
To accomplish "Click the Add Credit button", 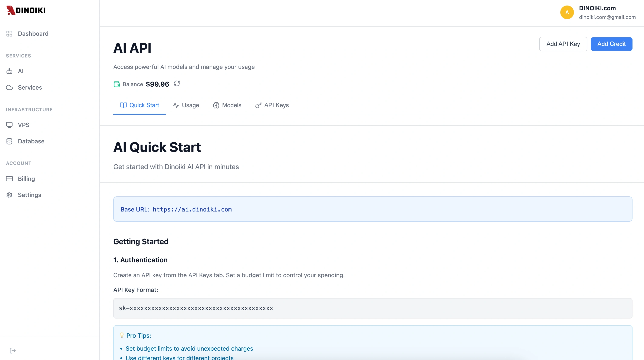I will tap(611, 44).
